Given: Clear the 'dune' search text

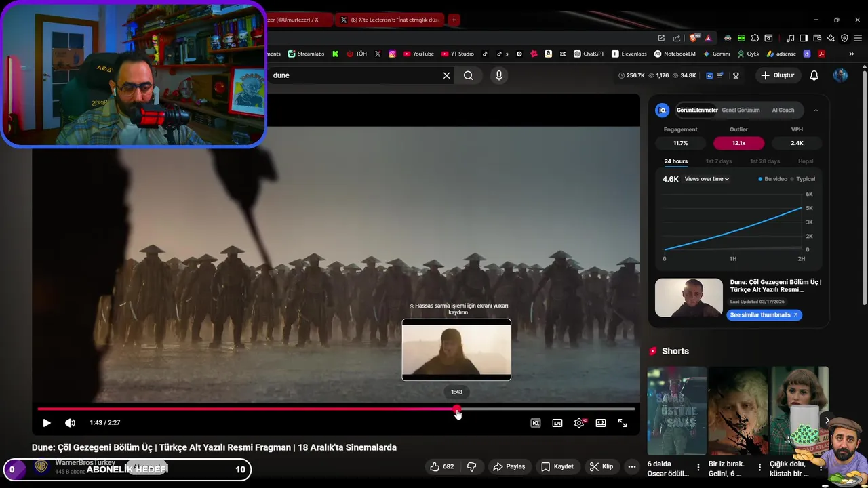Looking at the screenshot, I should tap(446, 75).
